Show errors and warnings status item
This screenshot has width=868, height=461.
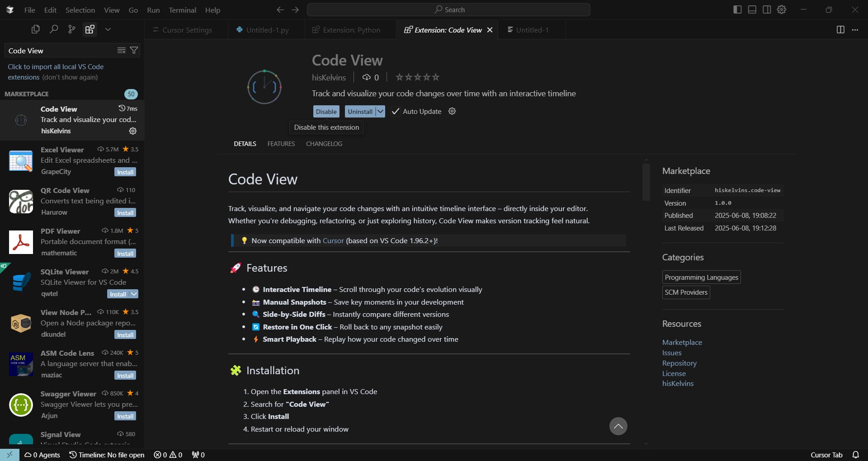168,455
